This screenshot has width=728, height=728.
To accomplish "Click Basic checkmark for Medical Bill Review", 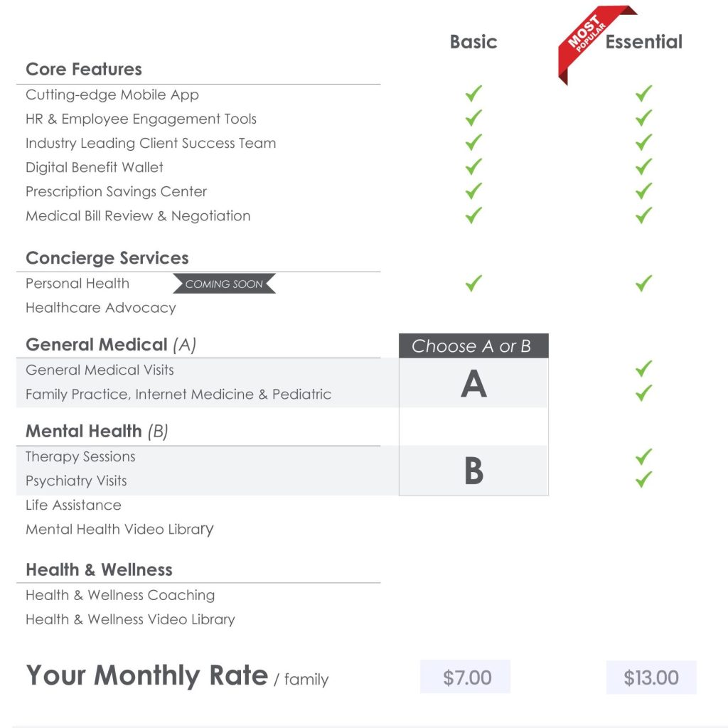I will click(473, 215).
